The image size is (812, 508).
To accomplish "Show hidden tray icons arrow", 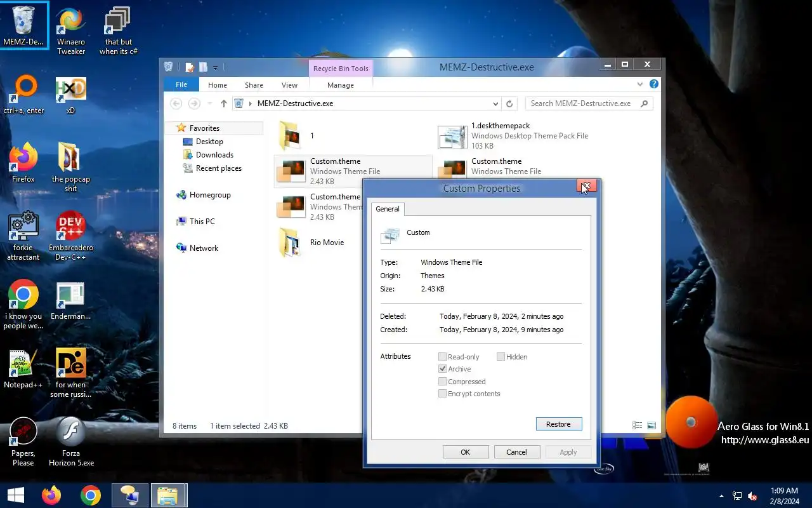I will pyautogui.click(x=721, y=496).
